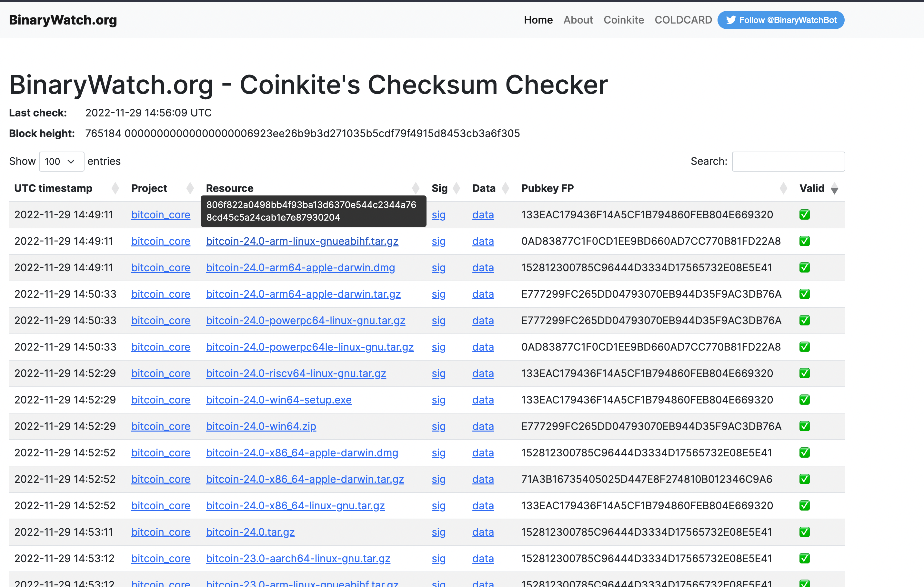Go to the Home nav item
Screen dimensions: 924x587
click(x=538, y=20)
